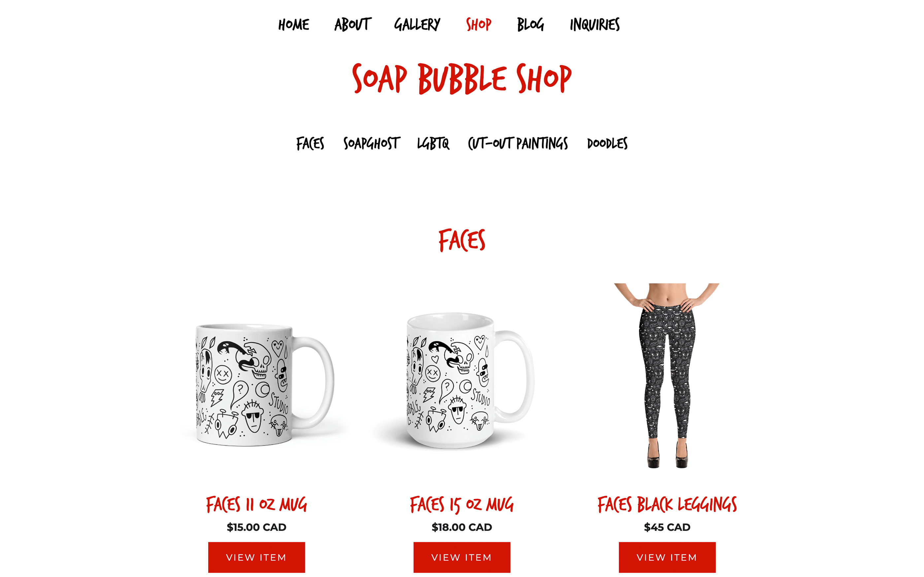Viewport: 924px width, 577px height.
Task: Select the Shop menu item
Action: tap(478, 25)
